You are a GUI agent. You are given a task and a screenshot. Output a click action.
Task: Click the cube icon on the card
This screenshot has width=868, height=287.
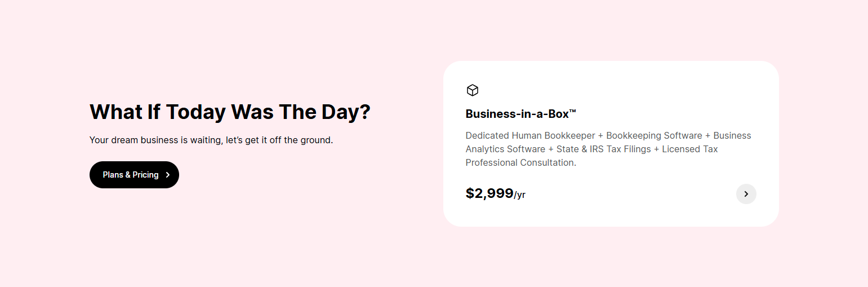(x=472, y=90)
